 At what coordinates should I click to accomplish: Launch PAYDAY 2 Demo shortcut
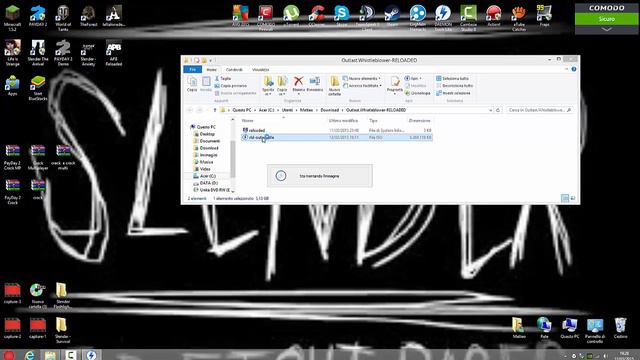63,52
